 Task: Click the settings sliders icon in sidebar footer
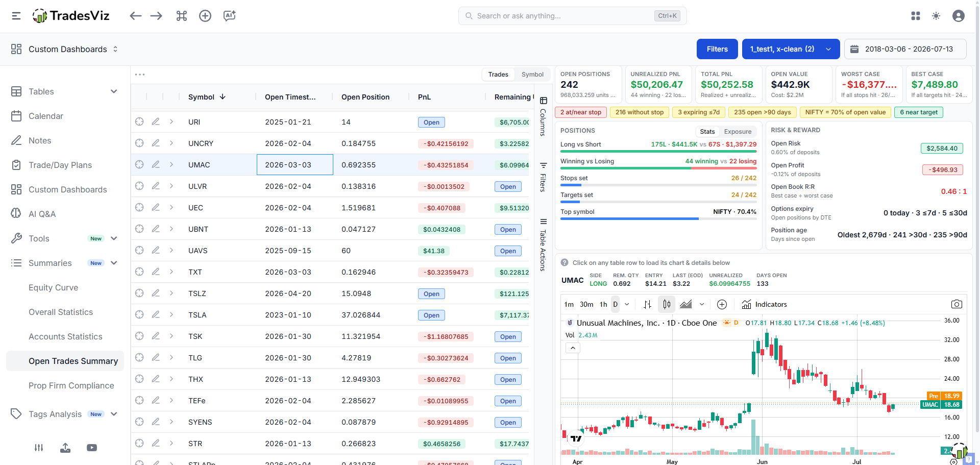tap(39, 448)
